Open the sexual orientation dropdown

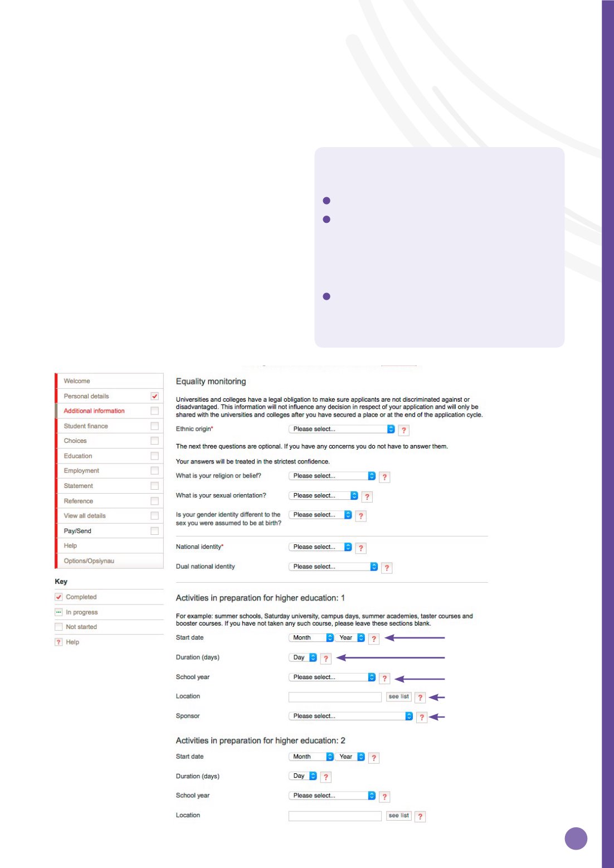323,495
